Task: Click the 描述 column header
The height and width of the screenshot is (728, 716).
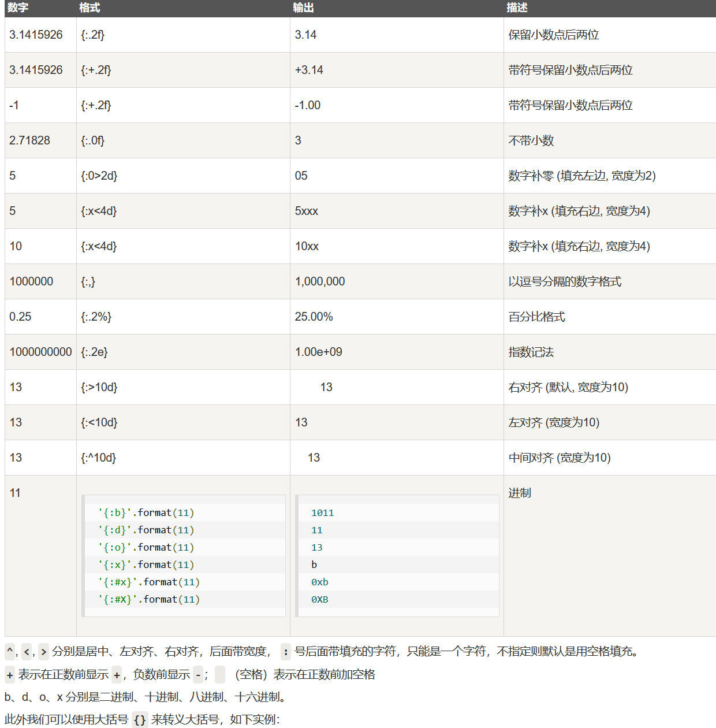Action: point(610,8)
